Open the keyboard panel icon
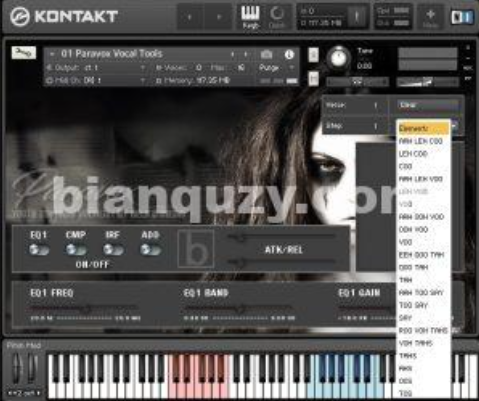 coord(250,17)
